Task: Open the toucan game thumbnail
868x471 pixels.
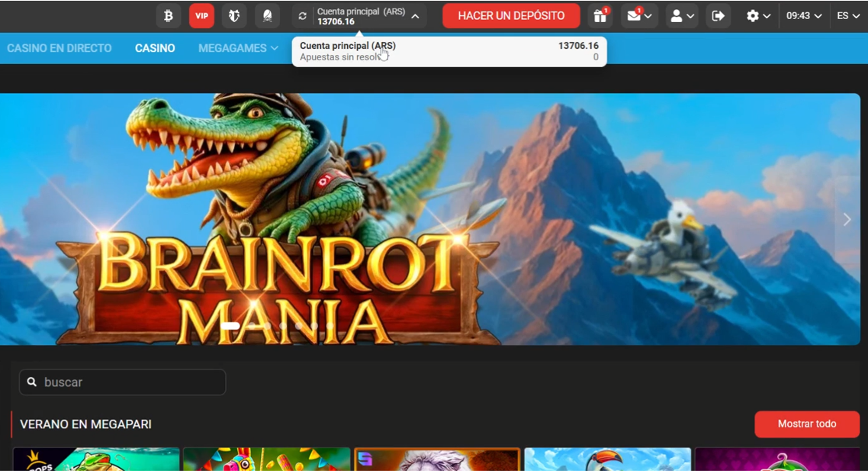Action: point(608,460)
